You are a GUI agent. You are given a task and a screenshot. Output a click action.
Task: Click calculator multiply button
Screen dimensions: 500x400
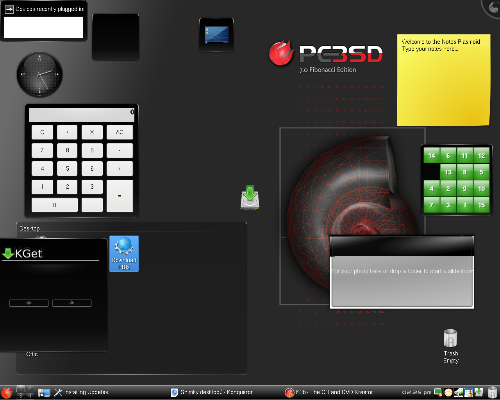point(92,132)
